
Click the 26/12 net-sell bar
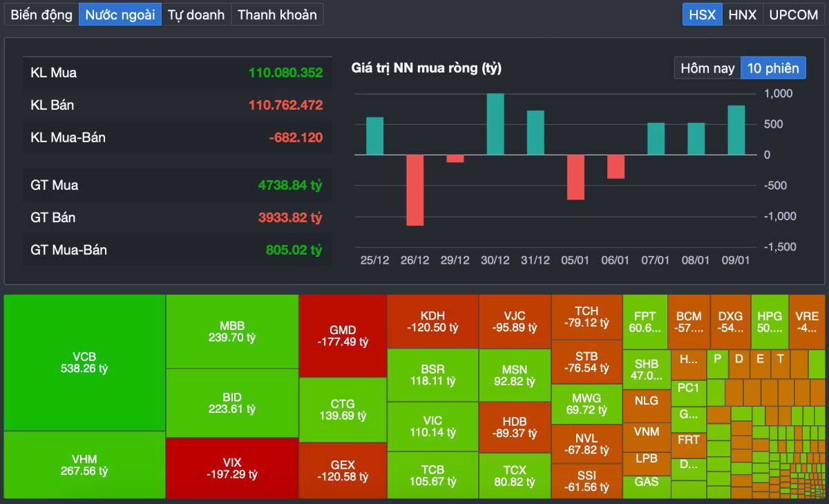(x=414, y=190)
